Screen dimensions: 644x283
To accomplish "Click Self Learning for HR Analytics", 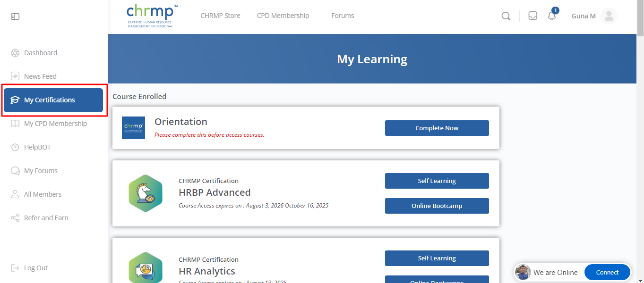I will click(x=437, y=258).
